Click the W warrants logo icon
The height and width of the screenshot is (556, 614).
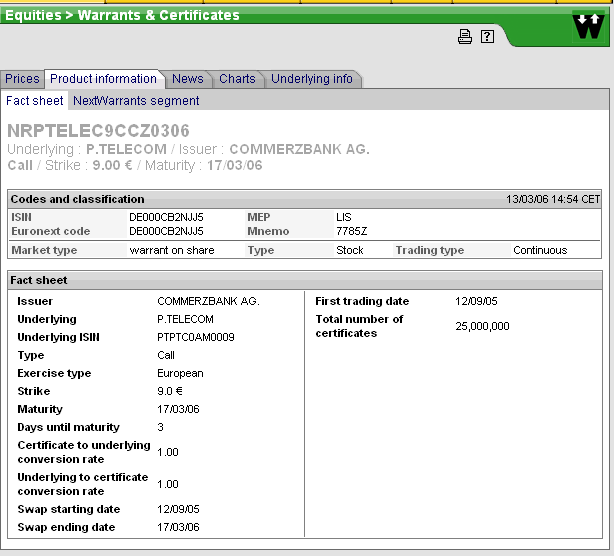589,26
